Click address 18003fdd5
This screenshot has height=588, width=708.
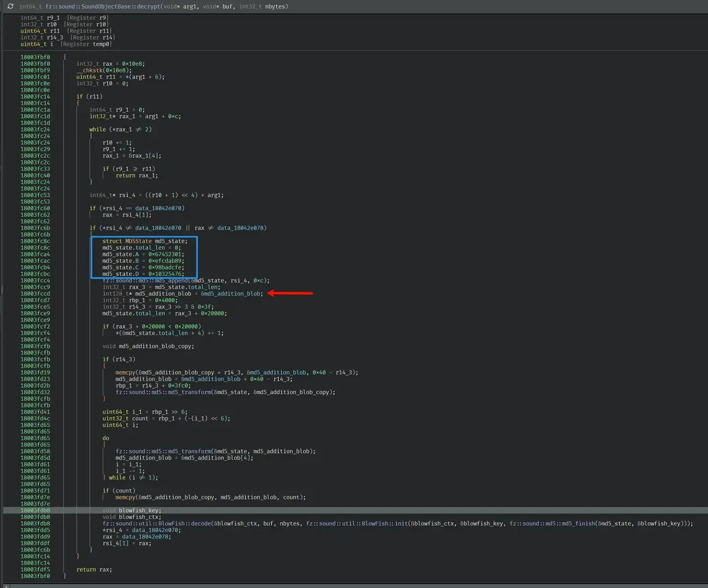coord(35,530)
